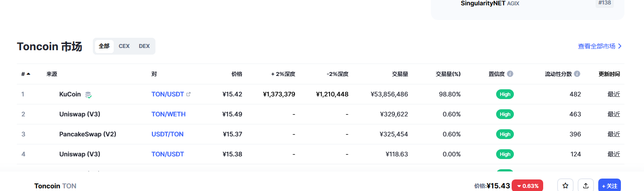Click volume ¥118.63 cell
Screen dimensions: 644x191
click(x=397, y=154)
